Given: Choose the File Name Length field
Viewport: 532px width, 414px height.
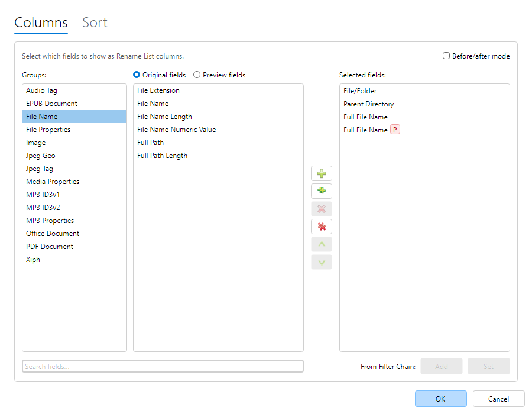Looking at the screenshot, I should point(218,117).
